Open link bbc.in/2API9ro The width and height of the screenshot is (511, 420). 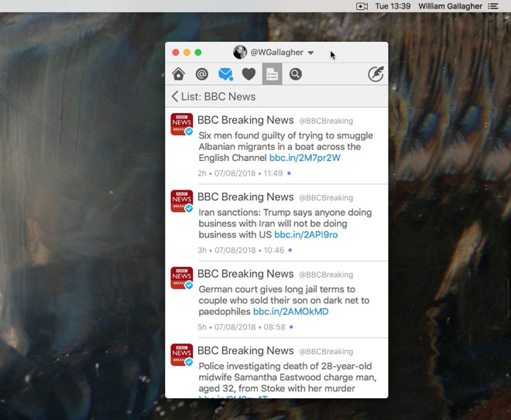click(306, 234)
